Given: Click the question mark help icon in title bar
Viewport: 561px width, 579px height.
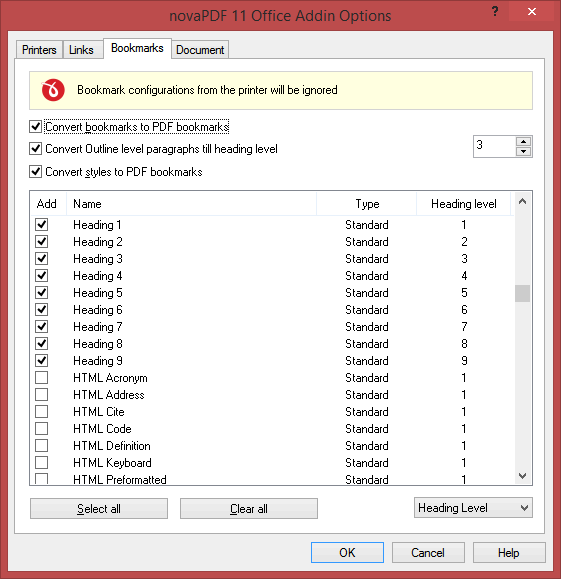Looking at the screenshot, I should tap(495, 11).
